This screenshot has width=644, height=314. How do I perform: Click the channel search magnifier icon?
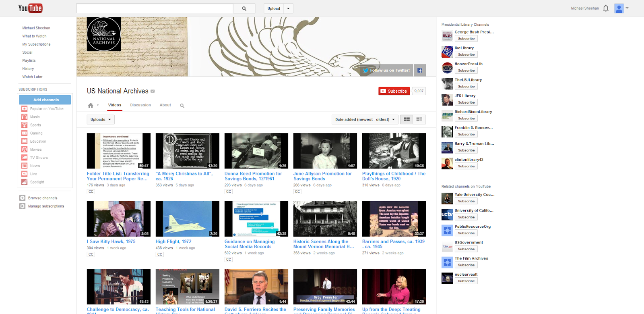click(182, 106)
